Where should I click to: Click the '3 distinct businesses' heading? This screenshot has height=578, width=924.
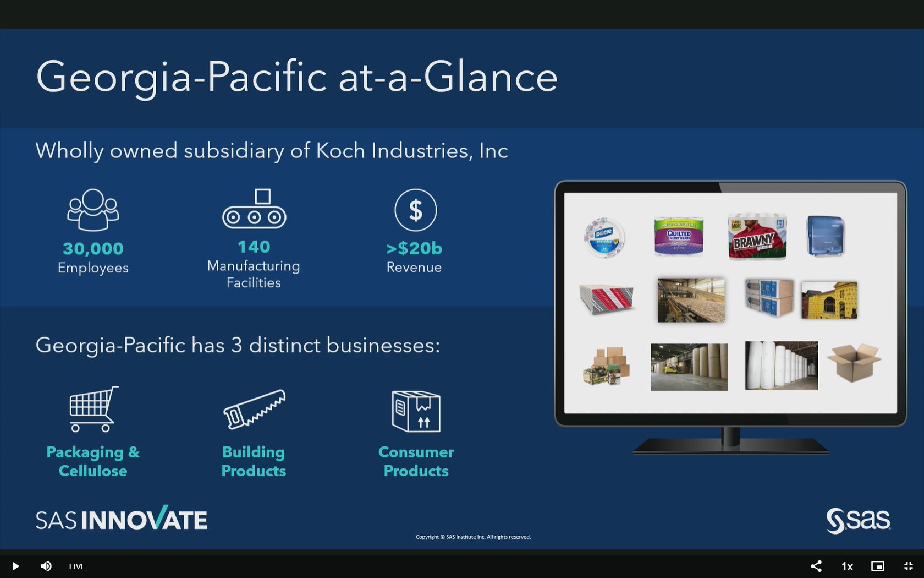(238, 346)
